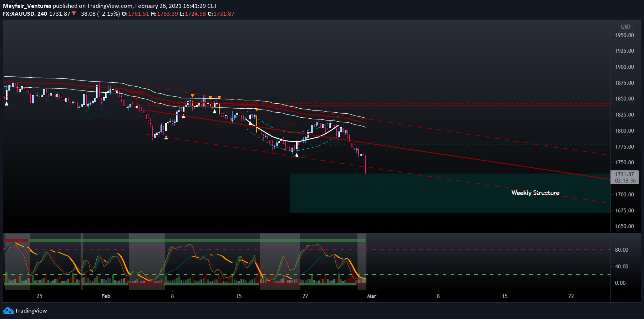The width and height of the screenshot is (644, 319).
Task: Click the 1850.00 price axis label
Action: [624, 99]
